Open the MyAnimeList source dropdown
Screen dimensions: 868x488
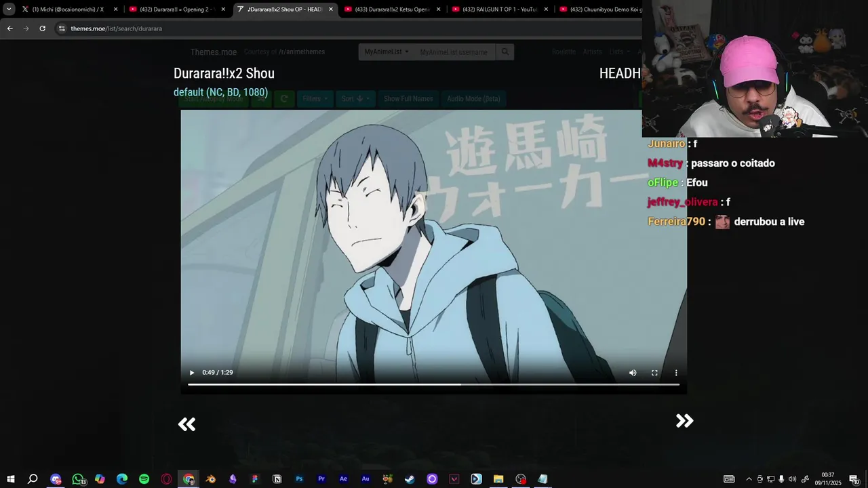click(x=387, y=52)
